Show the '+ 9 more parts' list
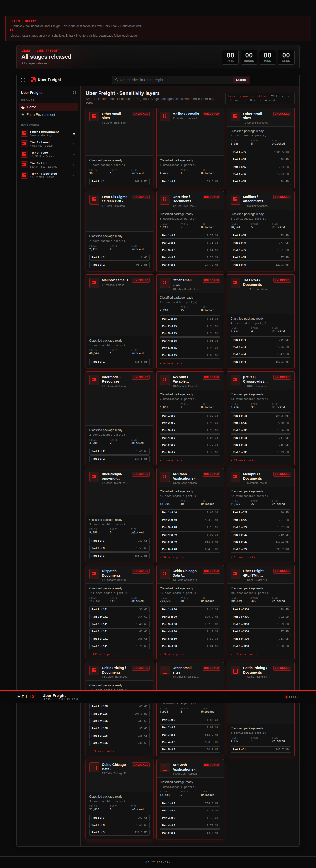This screenshot has width=316, height=868. pos(171,363)
